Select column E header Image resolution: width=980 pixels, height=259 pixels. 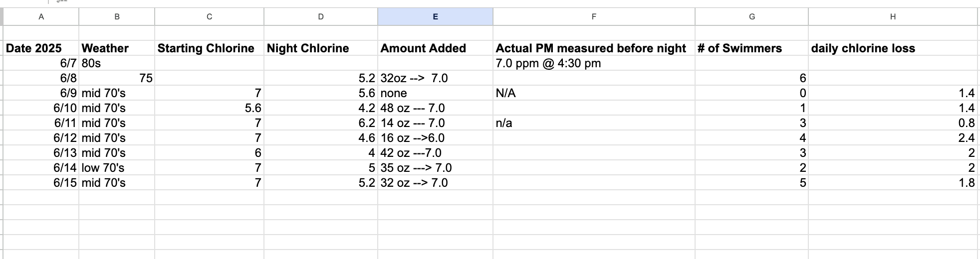click(x=435, y=17)
